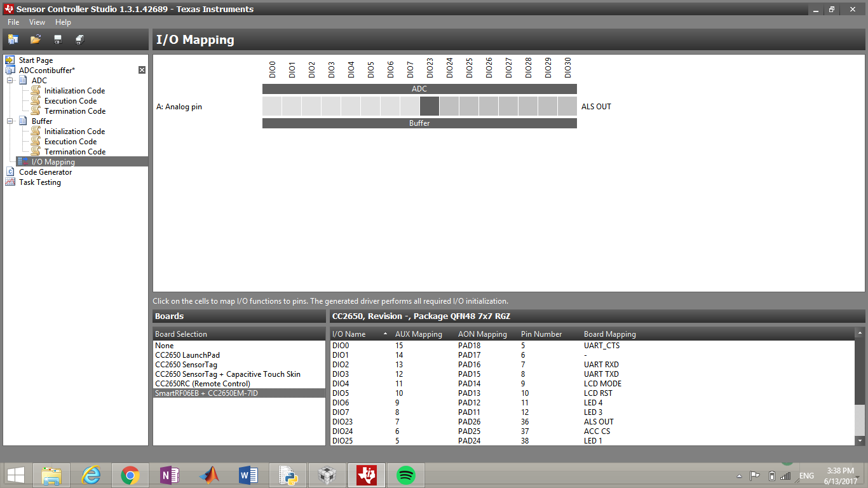Map the analog pin to DIO30
Image resolution: width=868 pixels, height=488 pixels.
567,106
